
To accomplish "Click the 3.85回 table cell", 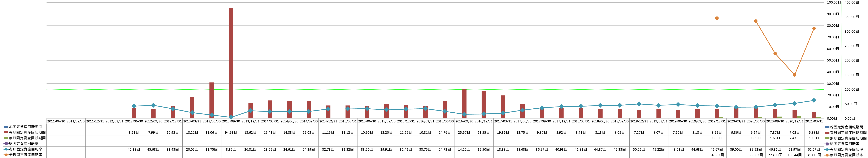I will point(231,149).
